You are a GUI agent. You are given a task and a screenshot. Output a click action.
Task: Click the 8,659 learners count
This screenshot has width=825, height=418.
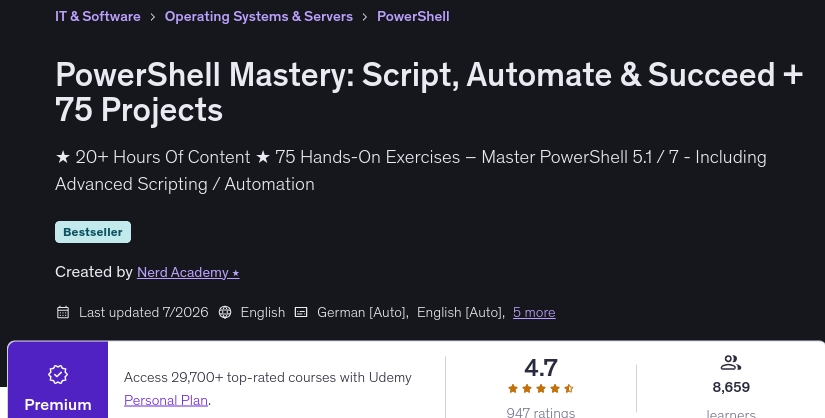coord(731,387)
